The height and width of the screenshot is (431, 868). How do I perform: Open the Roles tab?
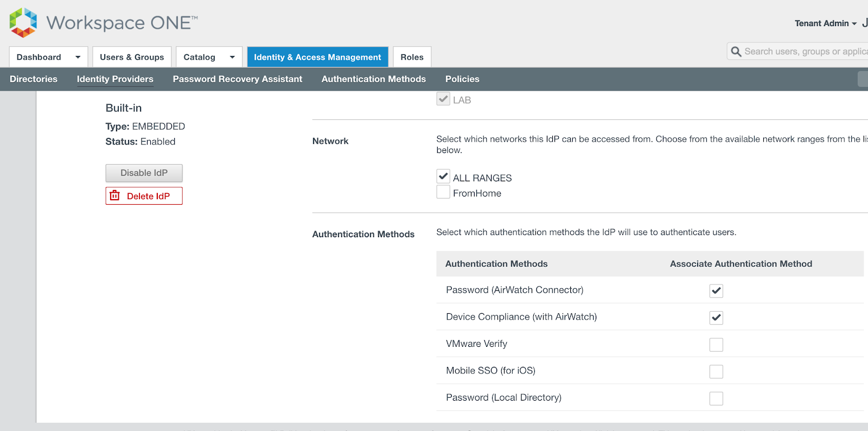coord(412,57)
